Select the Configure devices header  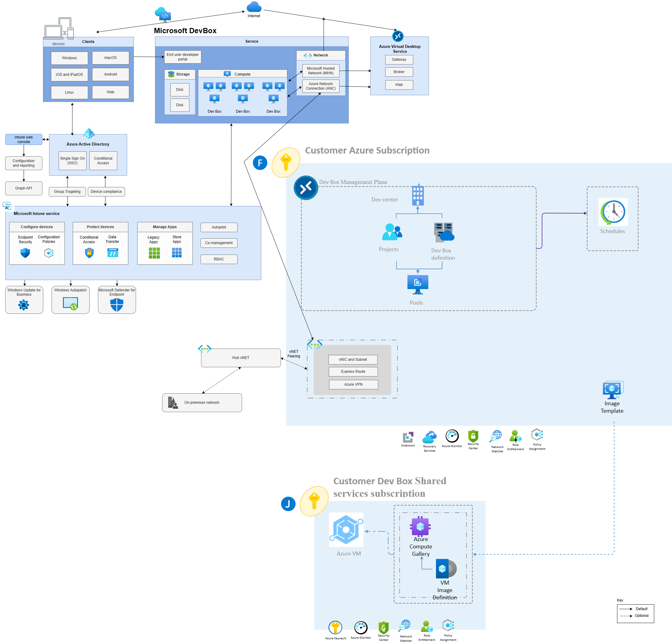tap(37, 227)
